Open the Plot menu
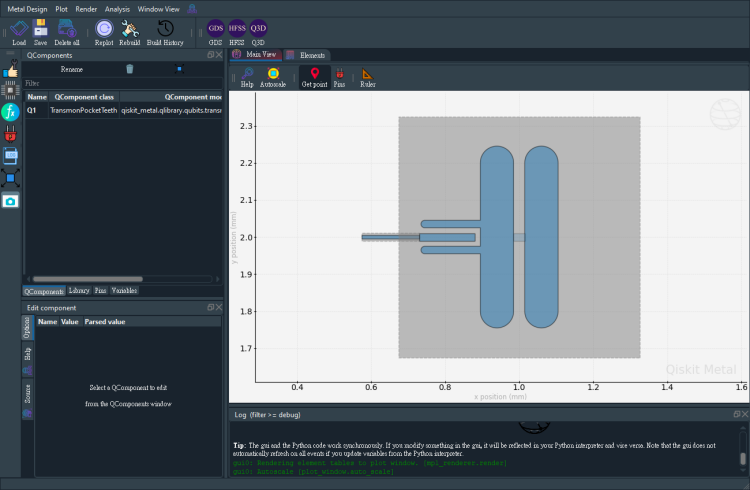Screen dimensions: 750x490 point(61,9)
